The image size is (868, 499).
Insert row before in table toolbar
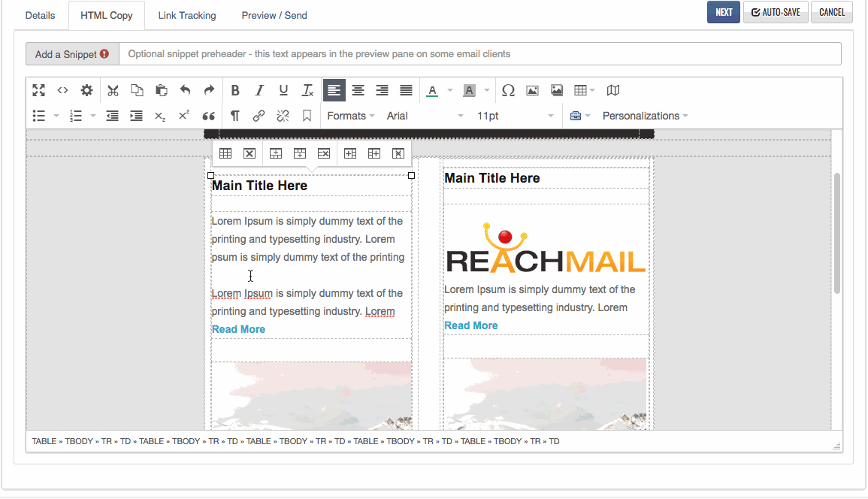[276, 153]
